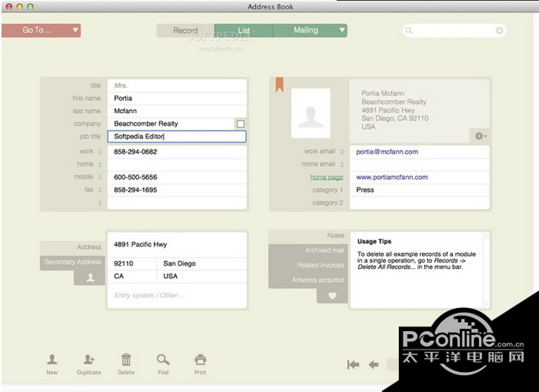Change the home phone label stepper
This screenshot has width=539, height=392.
click(100, 164)
